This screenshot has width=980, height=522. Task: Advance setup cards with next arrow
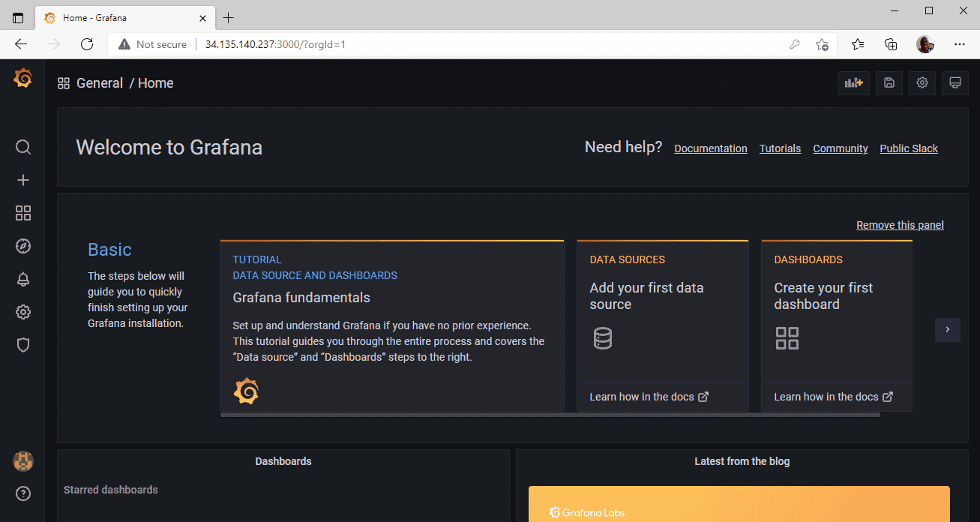[948, 329]
